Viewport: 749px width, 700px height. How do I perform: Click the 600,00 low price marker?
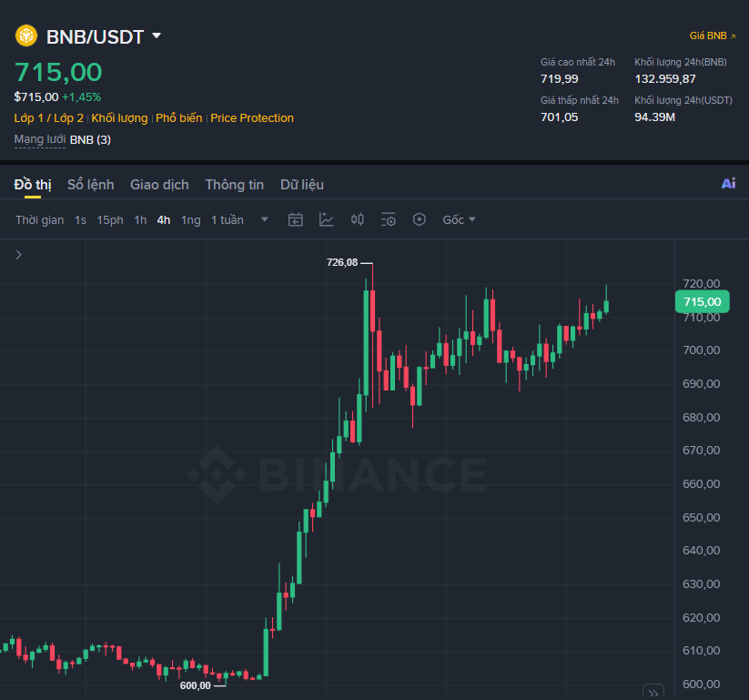tap(195, 685)
